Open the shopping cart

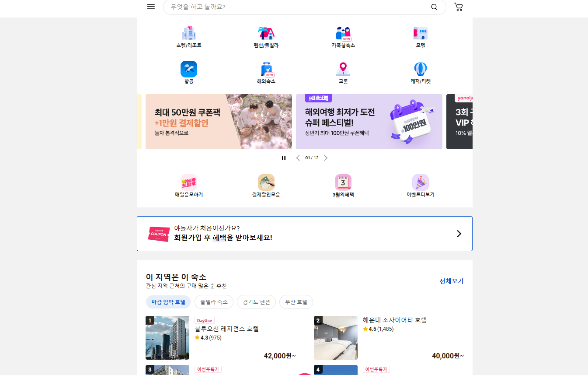[458, 7]
